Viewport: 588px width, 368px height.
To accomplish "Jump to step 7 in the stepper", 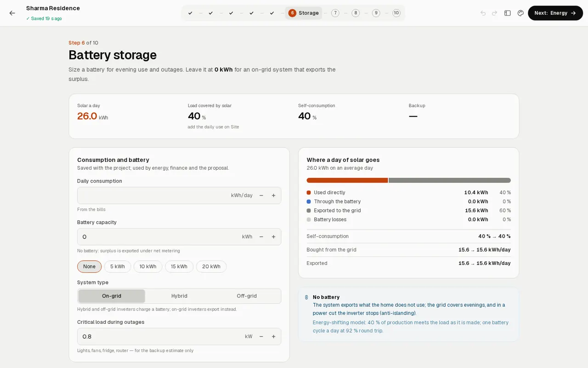I will click(x=335, y=13).
